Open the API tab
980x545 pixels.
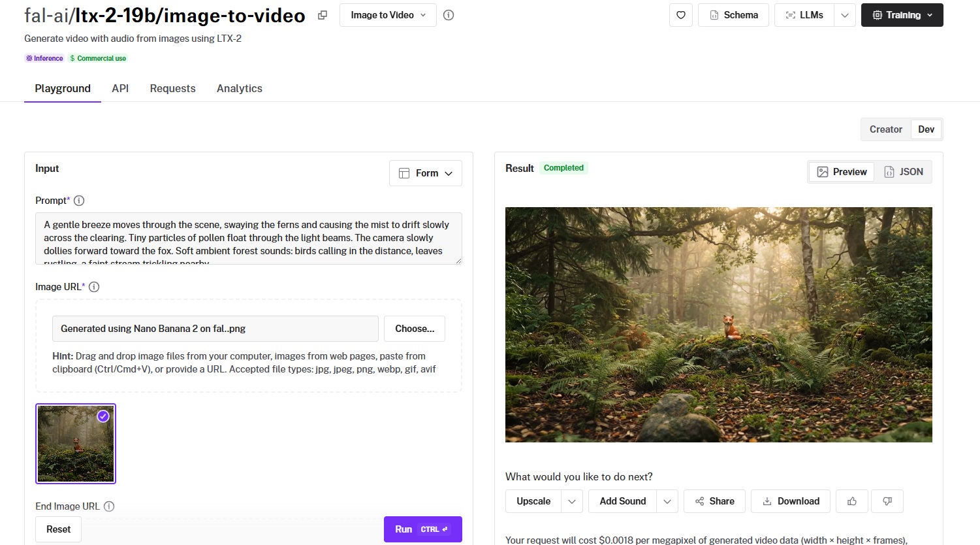(120, 88)
